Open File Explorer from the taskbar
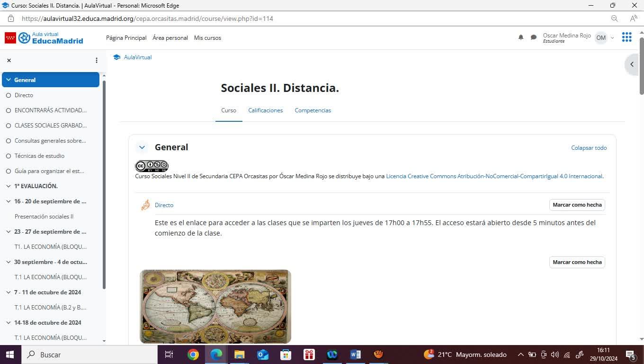This screenshot has width=644, height=364. 239,355
